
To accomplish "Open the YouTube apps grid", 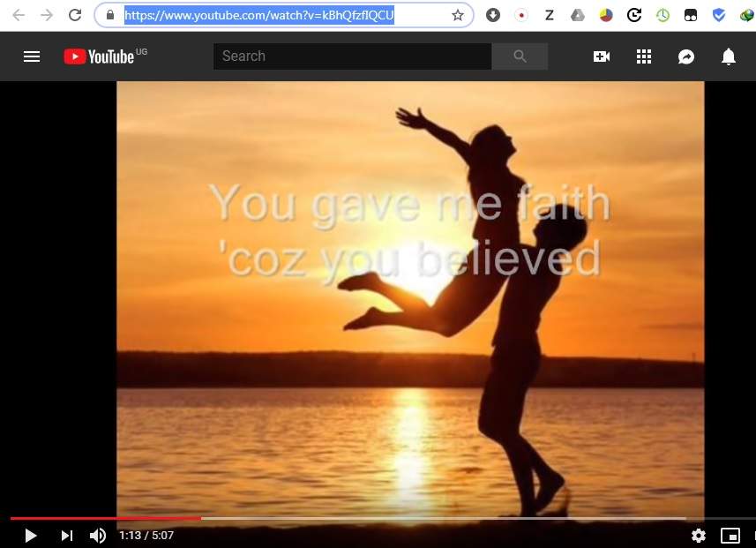I will coord(644,56).
